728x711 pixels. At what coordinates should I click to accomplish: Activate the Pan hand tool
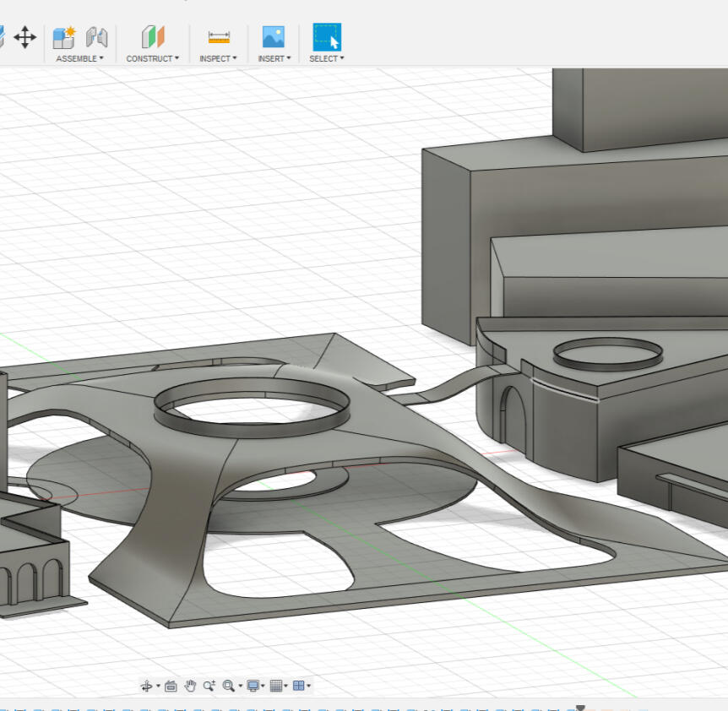point(190,686)
